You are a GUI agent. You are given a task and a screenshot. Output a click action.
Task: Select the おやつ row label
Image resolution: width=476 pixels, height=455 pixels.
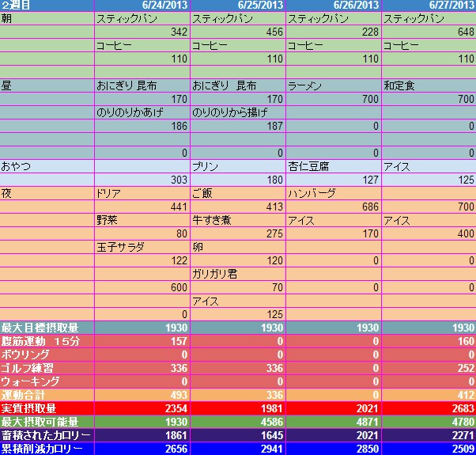47,166
